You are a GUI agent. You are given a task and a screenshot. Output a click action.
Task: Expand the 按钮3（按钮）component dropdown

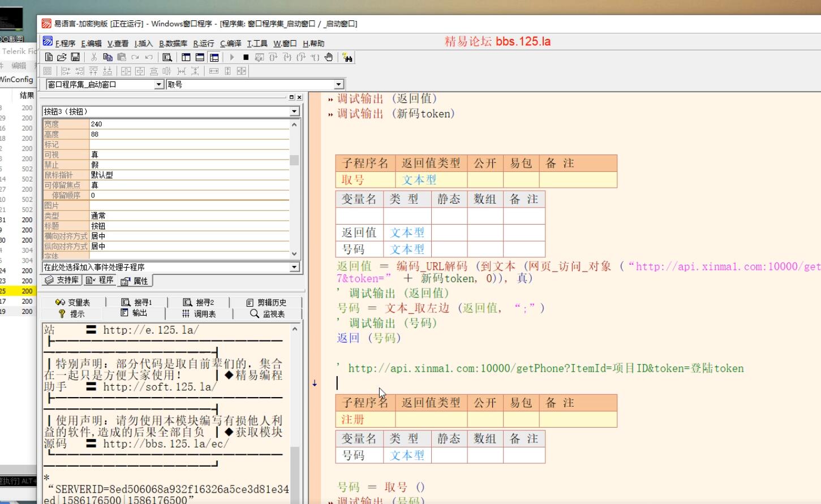point(294,111)
